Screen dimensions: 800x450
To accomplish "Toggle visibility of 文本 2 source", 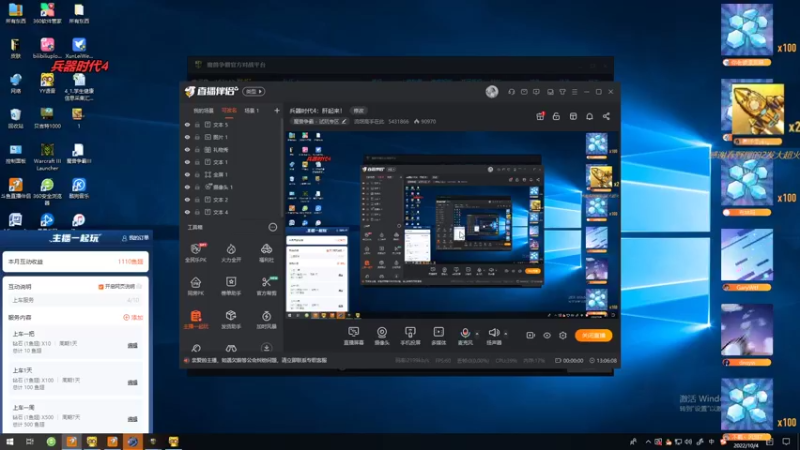I will tap(187, 199).
